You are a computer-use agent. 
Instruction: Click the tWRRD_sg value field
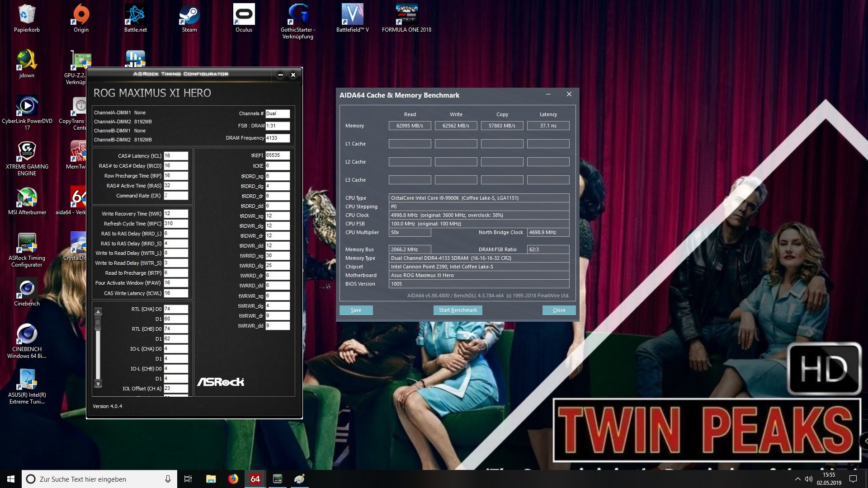(x=278, y=256)
